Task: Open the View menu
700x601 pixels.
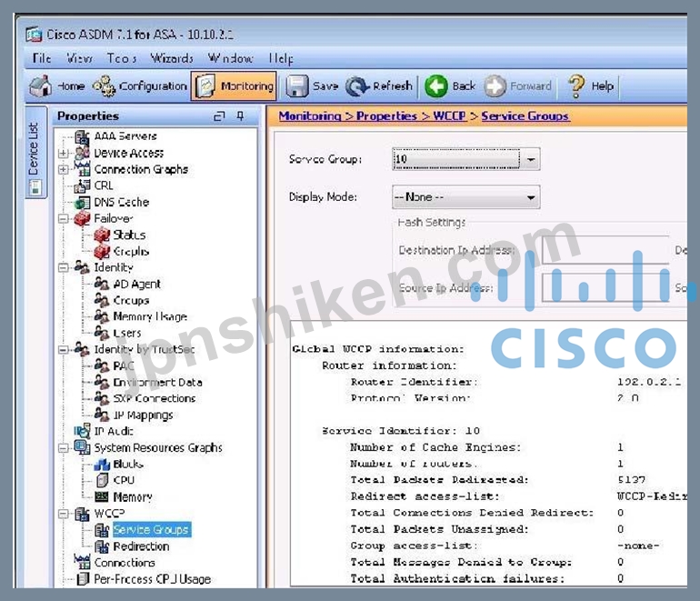Action: (79, 58)
